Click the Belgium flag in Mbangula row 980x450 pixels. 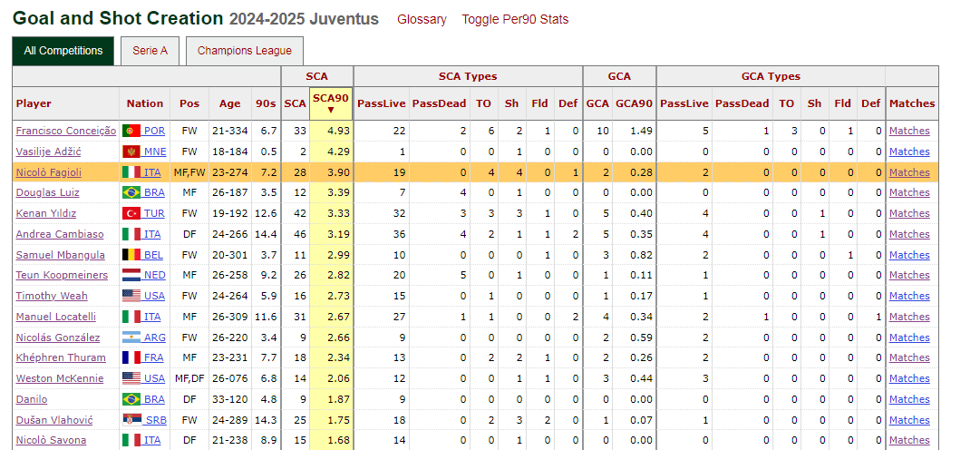[131, 255]
